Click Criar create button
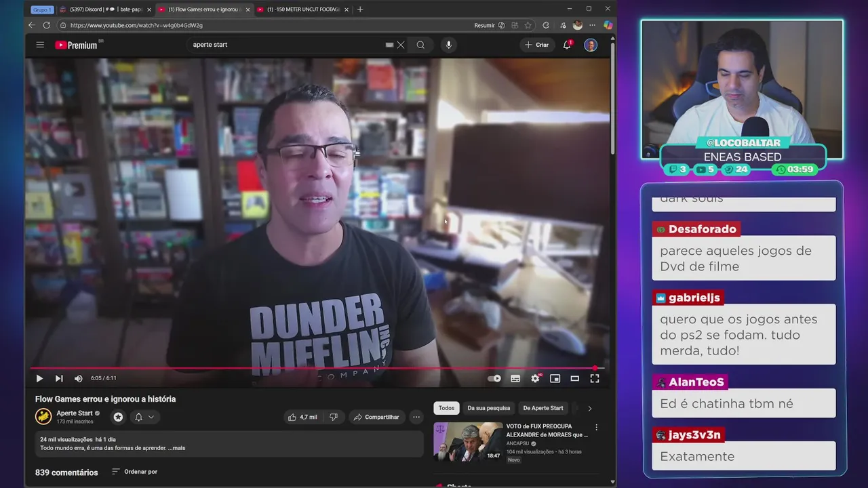The image size is (868, 488). pyautogui.click(x=536, y=45)
